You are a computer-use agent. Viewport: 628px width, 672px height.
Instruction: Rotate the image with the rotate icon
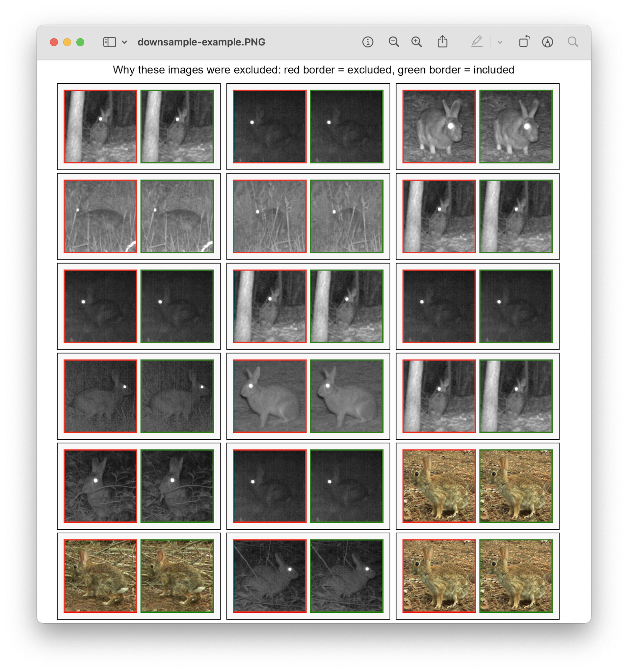coord(524,41)
